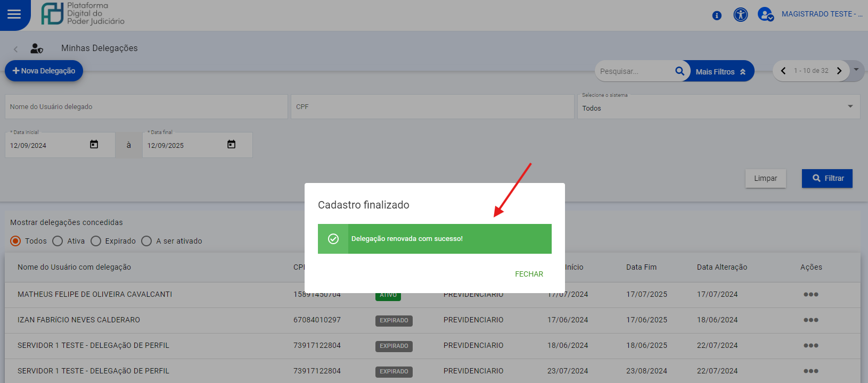Select the Ativa radio option
Viewport: 868px width, 383px height.
tap(58, 241)
